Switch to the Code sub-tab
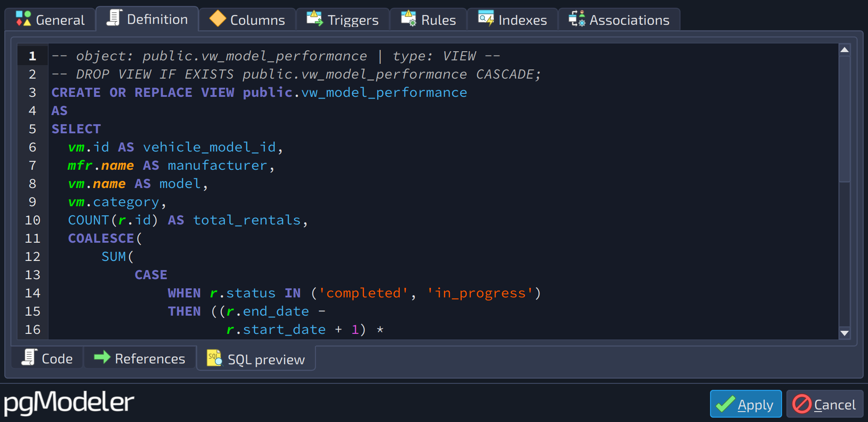The width and height of the screenshot is (868, 422). pos(47,358)
